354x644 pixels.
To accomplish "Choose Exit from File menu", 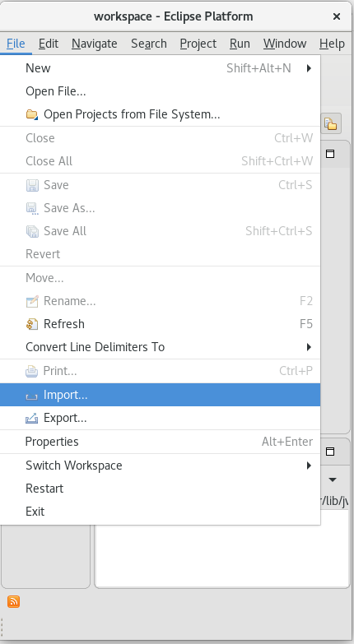I will coord(160,512).
